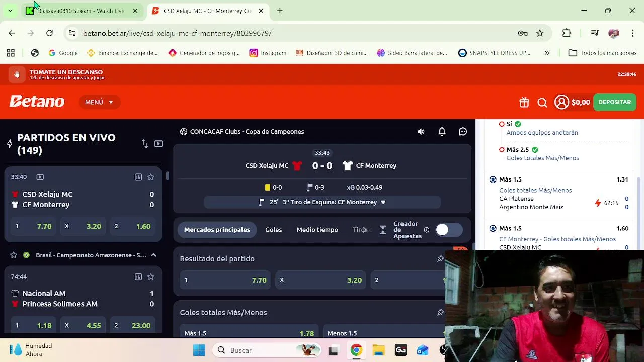The width and height of the screenshot is (644, 362).
Task: Click the Tomate un descanso hand icon
Action: click(17, 74)
